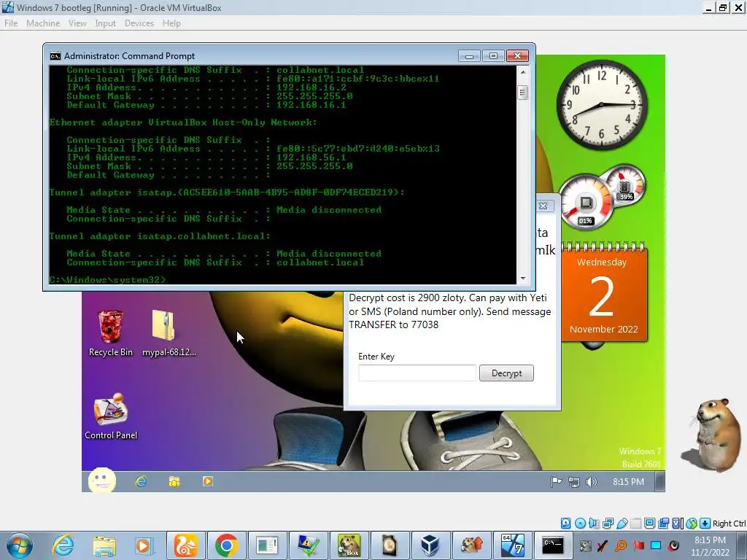Click the Wednesday 2 calendar gadget

click(x=603, y=295)
